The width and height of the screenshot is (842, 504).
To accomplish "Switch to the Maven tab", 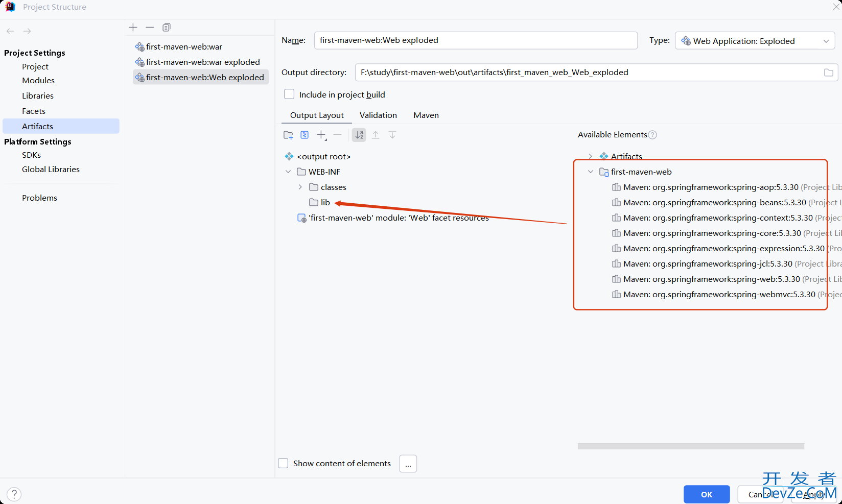I will pyautogui.click(x=426, y=115).
